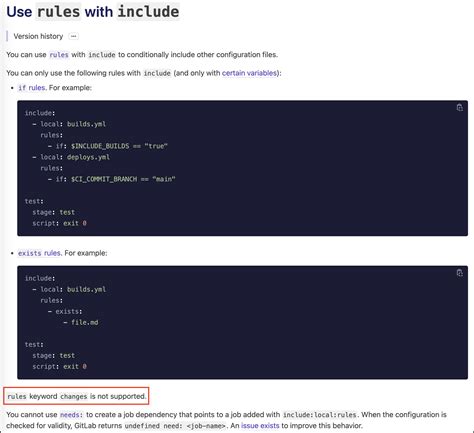474x433 pixels.
Task: Open the exists rules bullet link
Action: (x=39, y=253)
